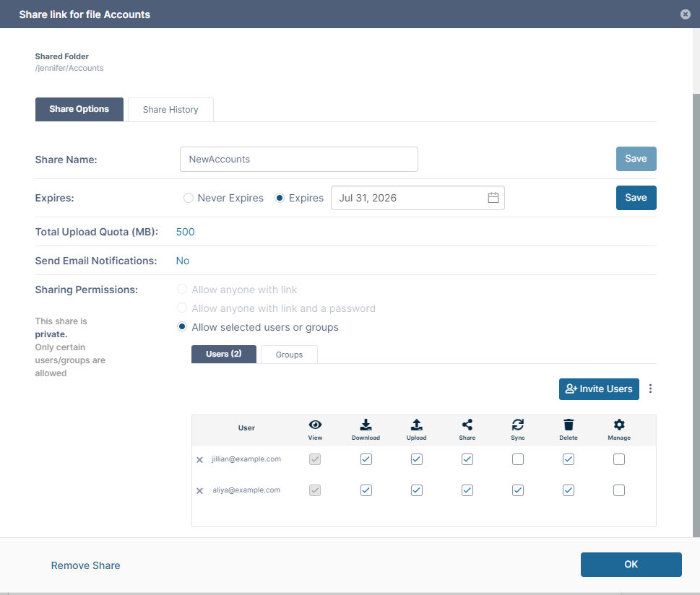Toggle Download permission for aliya@example.com
The image size is (700, 595).
pyautogui.click(x=366, y=490)
